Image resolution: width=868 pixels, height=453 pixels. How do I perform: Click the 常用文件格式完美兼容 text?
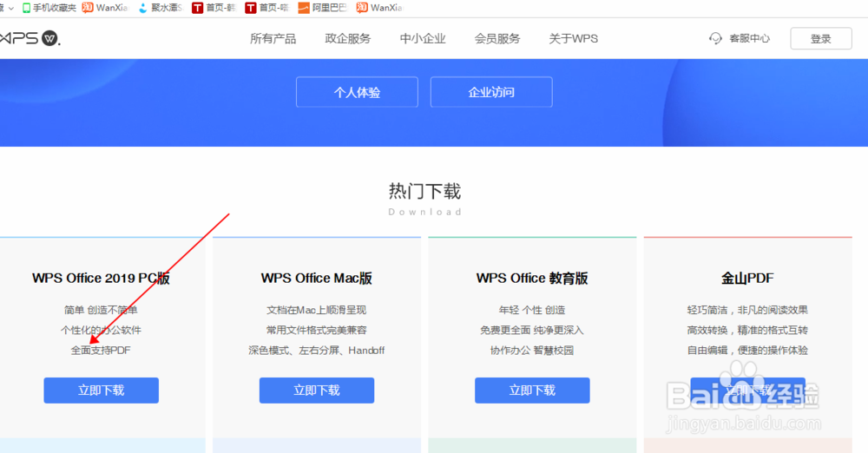[x=316, y=330]
